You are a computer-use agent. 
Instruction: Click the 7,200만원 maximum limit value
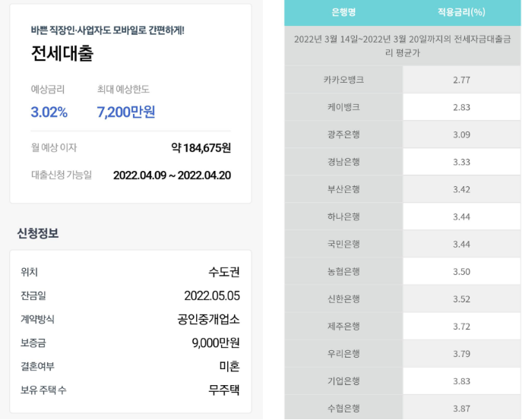point(126,112)
